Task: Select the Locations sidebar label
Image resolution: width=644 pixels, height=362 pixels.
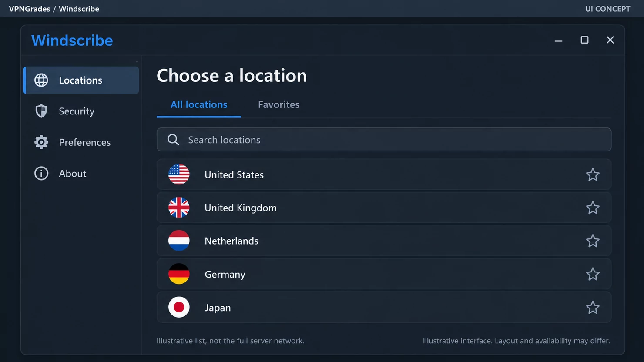Action: 80,80
